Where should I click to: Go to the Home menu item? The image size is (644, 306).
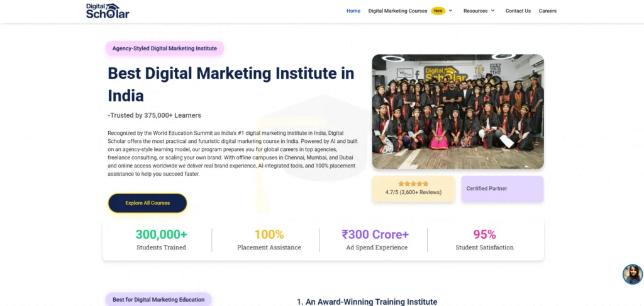point(353,11)
